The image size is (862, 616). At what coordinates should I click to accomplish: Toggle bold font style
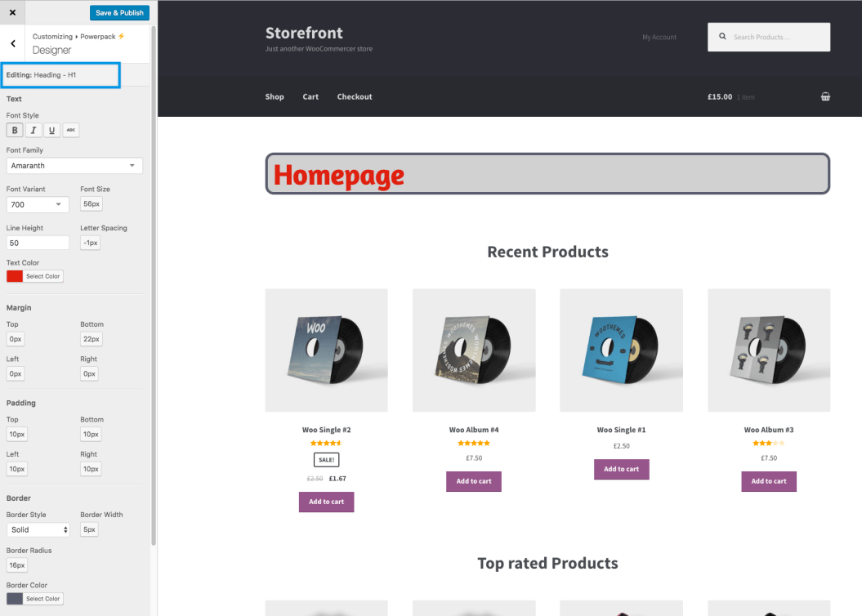14,130
